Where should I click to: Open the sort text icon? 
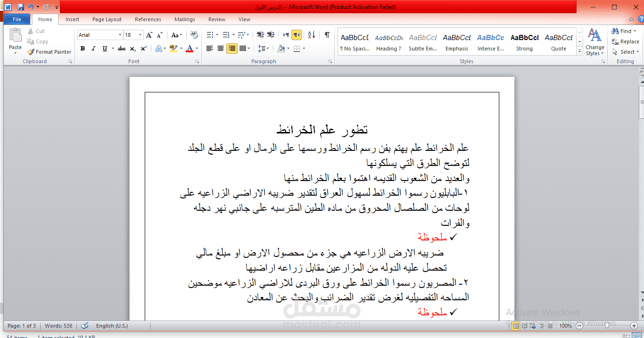click(x=310, y=35)
